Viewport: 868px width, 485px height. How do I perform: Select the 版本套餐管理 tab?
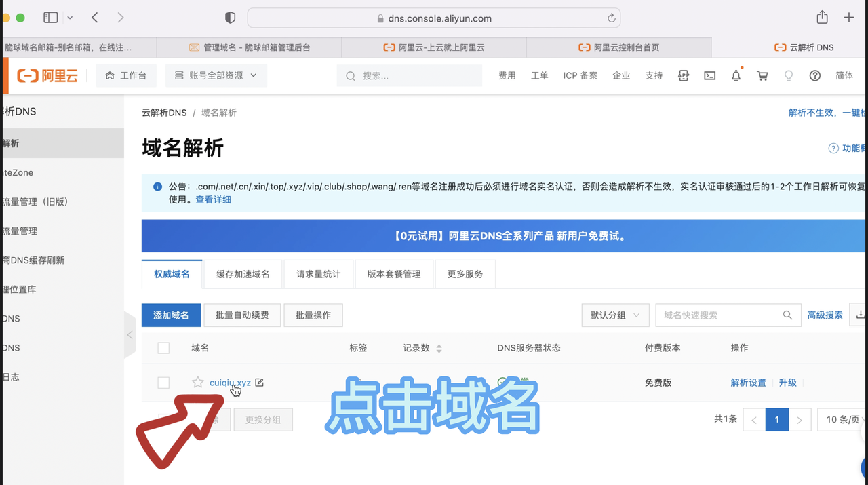[394, 274]
